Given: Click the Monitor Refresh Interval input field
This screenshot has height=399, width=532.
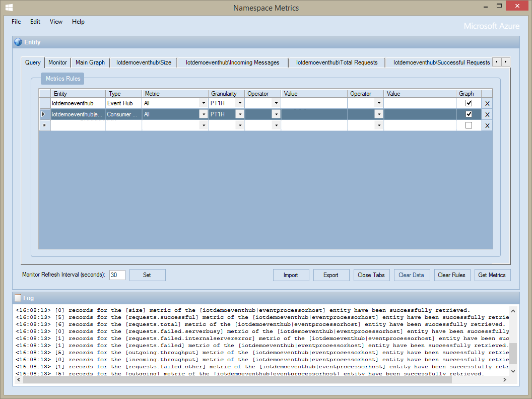Looking at the screenshot, I should [117, 275].
